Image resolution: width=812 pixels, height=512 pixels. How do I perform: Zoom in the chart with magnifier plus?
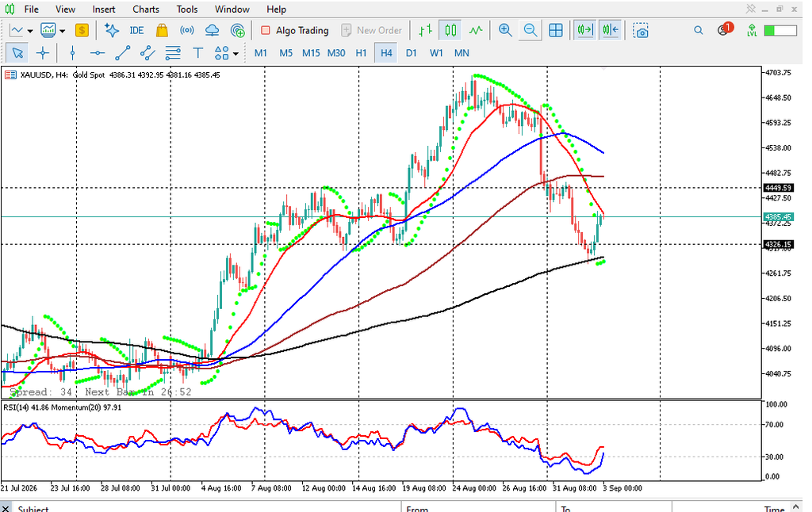505,31
